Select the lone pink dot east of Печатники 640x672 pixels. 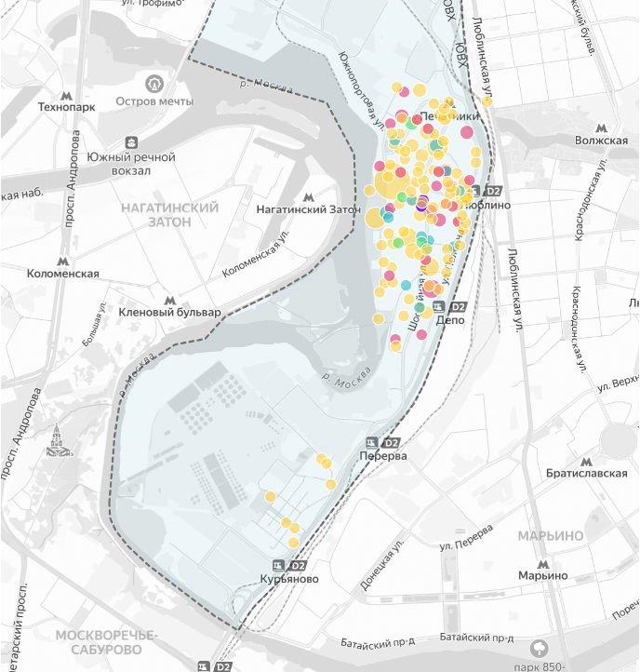tap(467, 132)
